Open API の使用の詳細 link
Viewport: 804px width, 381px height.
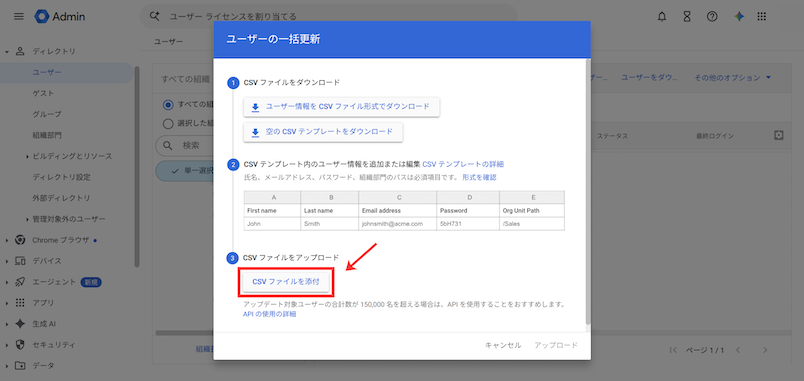[269, 314]
